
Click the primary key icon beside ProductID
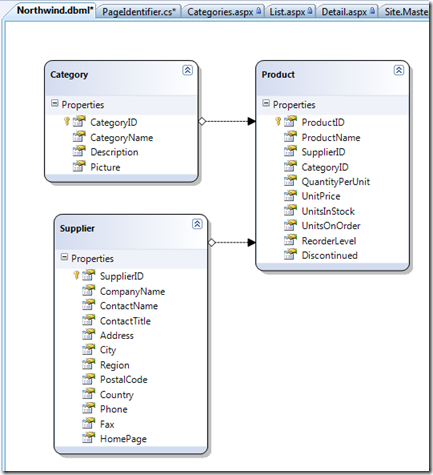(x=278, y=121)
